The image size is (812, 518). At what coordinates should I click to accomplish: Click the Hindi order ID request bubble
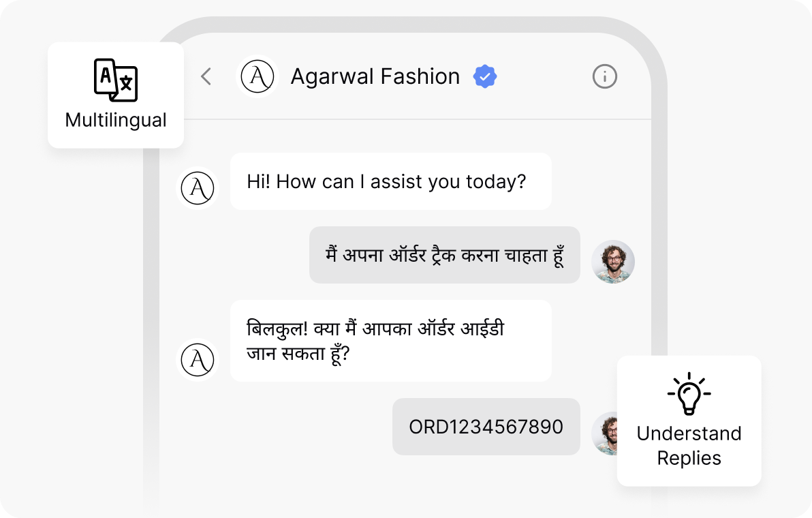(x=390, y=341)
